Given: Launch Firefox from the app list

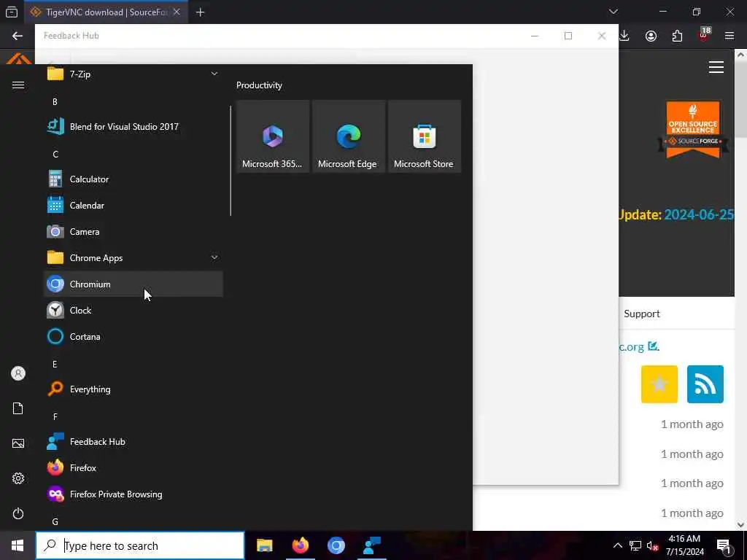Looking at the screenshot, I should (133, 468).
